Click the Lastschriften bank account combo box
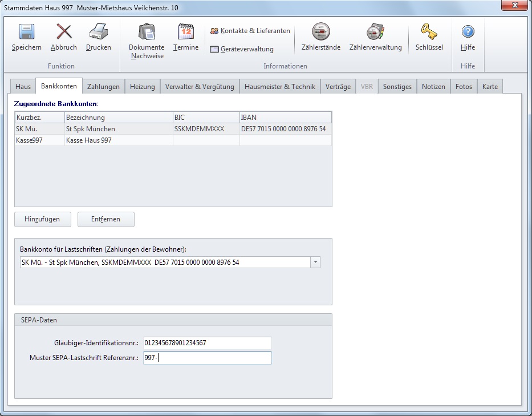Screen dimensions: 532x416 pos(170,262)
